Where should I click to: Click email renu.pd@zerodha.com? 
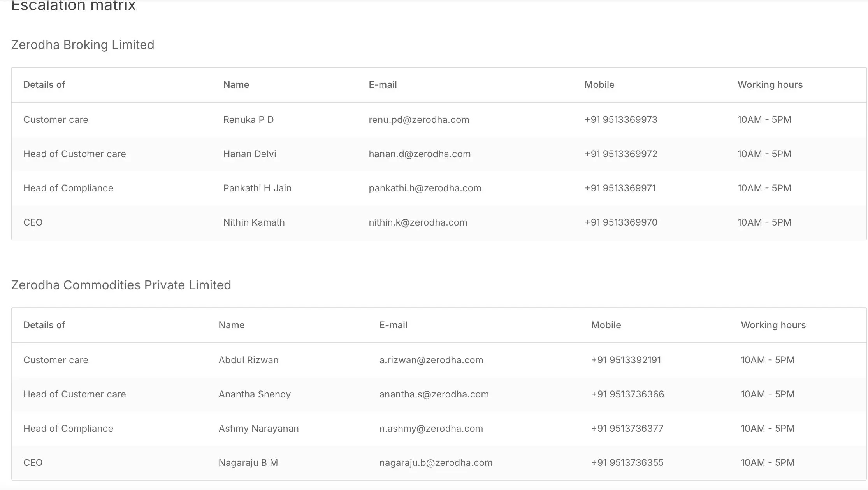click(x=419, y=120)
